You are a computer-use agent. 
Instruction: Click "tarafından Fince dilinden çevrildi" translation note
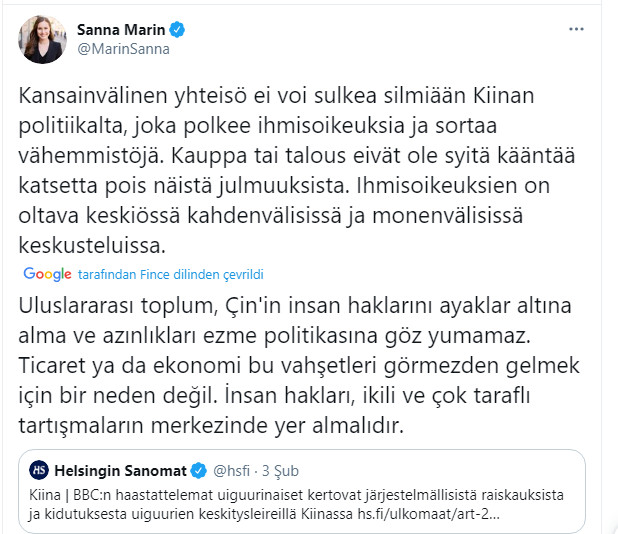tap(170, 274)
